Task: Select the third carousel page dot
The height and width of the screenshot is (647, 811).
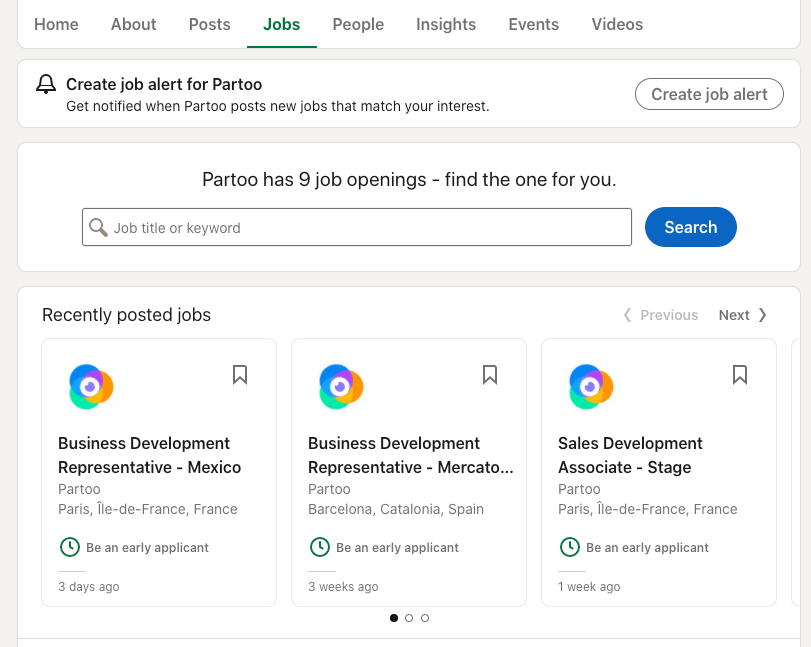Action: 425,618
